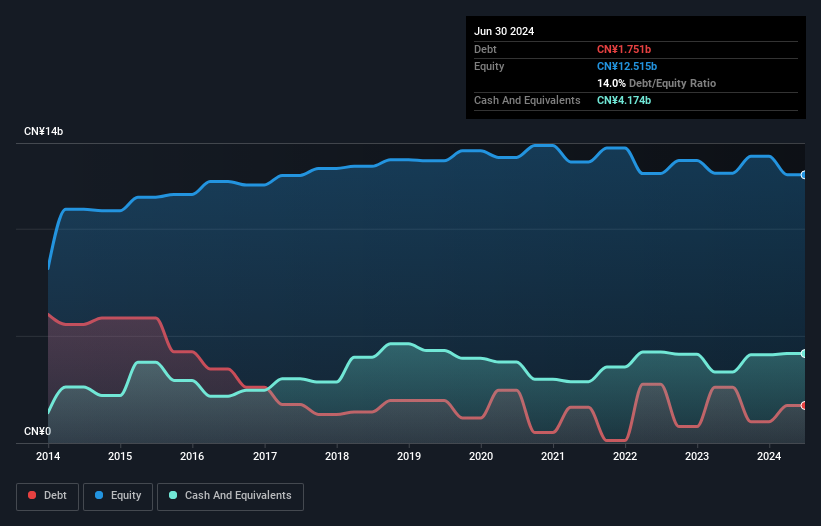Click the 2017 x-axis label

click(265, 456)
